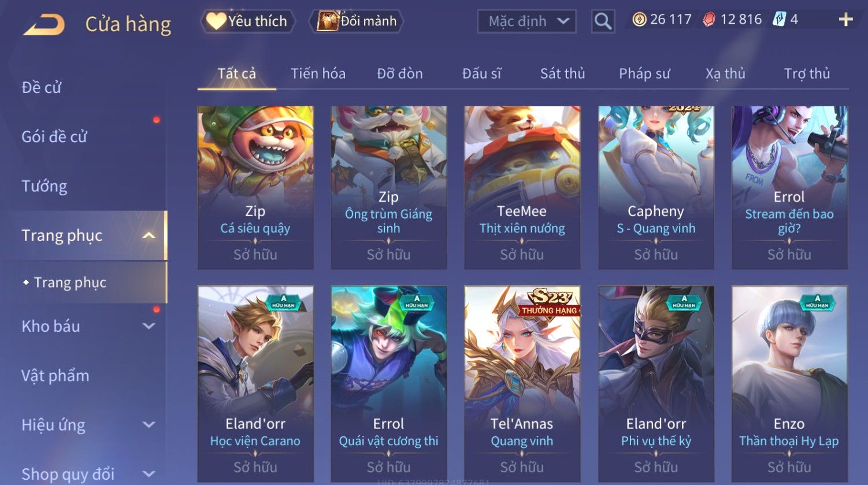
Task: Click the gold coin currency icon
Action: pyautogui.click(x=639, y=20)
